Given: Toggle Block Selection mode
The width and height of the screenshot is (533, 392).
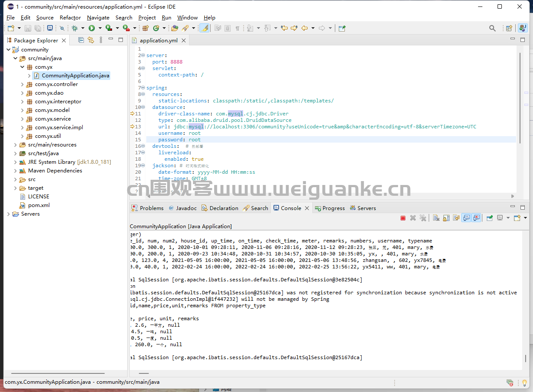Looking at the screenshot, I should tap(228, 28).
